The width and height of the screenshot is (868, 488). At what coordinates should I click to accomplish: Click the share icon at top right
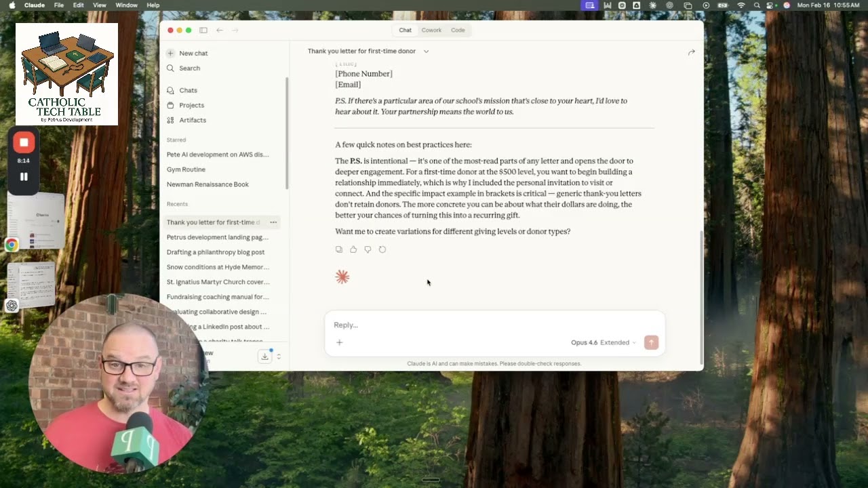(x=691, y=52)
